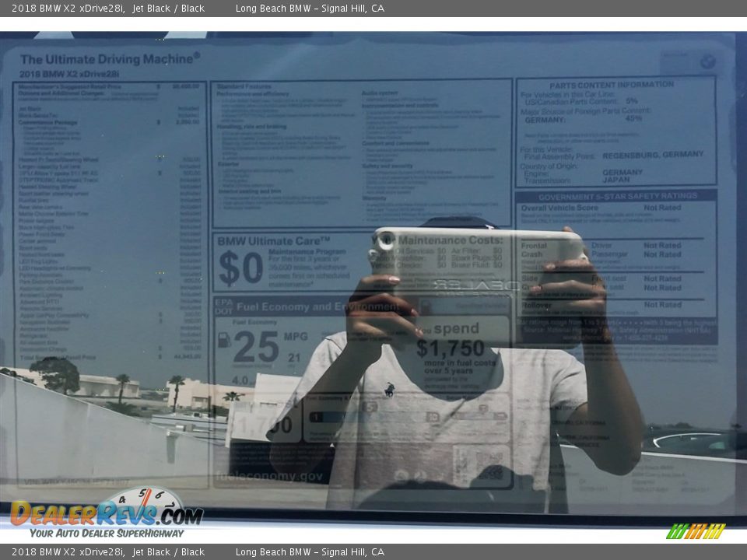Click top caption '2018 BMW X2 xDrive28i'
Image resolution: width=747 pixels, height=560 pixels.
pos(68,9)
